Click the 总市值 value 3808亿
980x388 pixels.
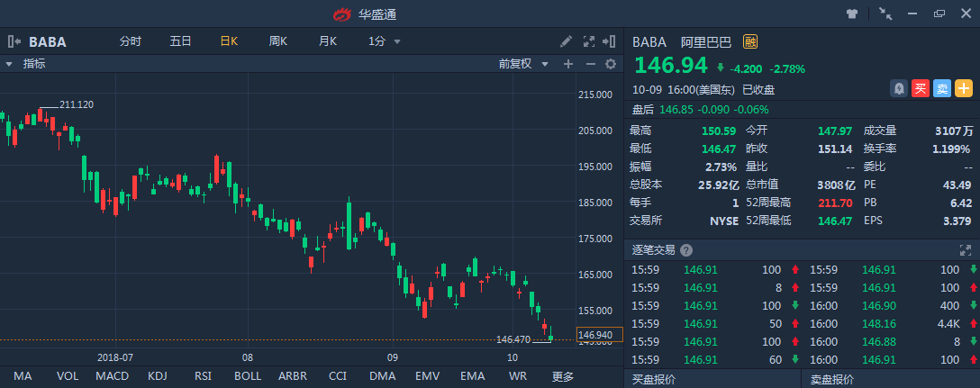[836, 185]
